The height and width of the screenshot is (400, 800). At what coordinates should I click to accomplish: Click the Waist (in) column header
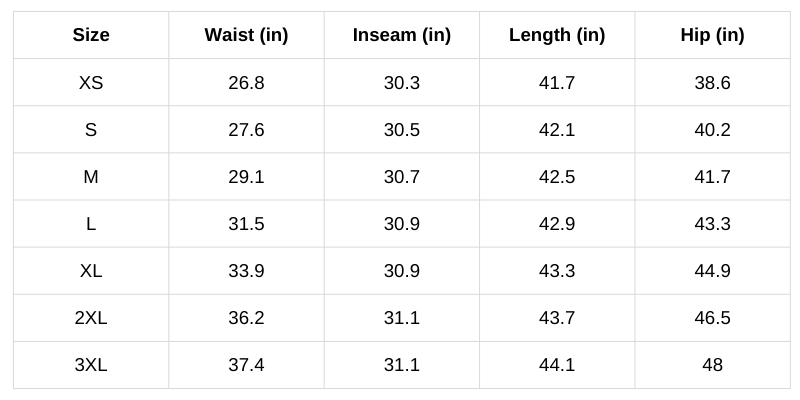246,35
